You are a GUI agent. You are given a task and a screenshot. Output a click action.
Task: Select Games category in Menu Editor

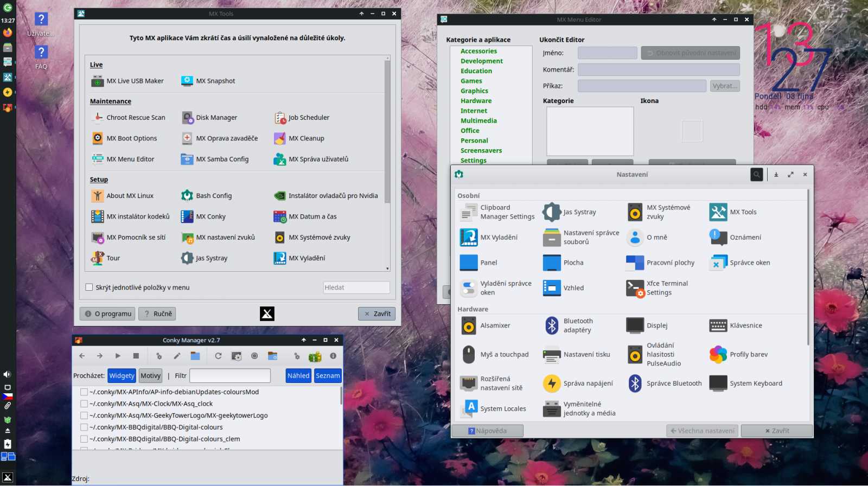pyautogui.click(x=471, y=81)
